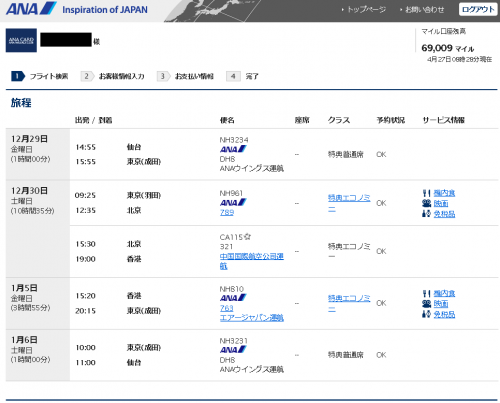The width and height of the screenshot is (500, 403).
Task: Click the movie icon for flight NH810
Action: click(426, 304)
